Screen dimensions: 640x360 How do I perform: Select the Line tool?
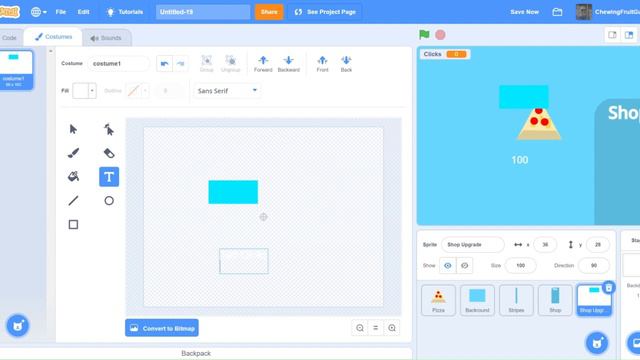pyautogui.click(x=73, y=200)
